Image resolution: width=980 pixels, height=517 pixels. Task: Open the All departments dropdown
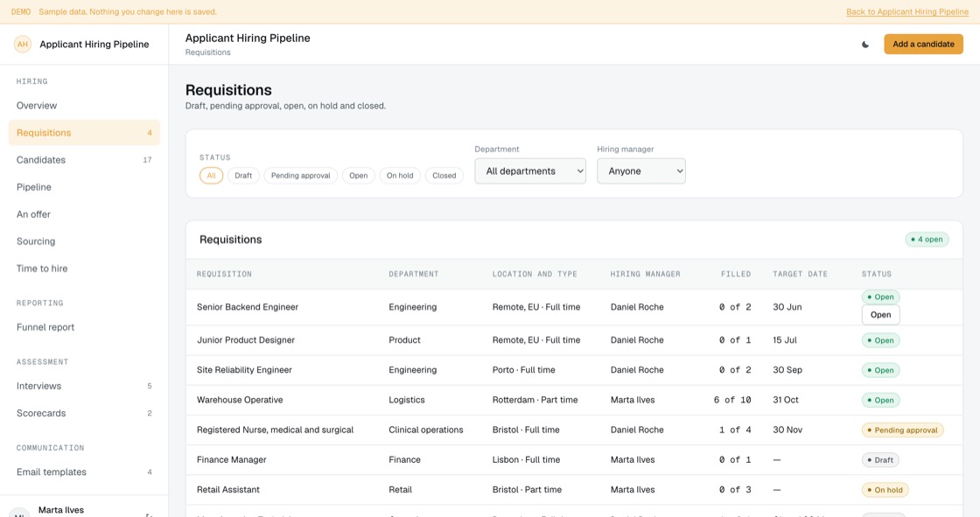530,171
